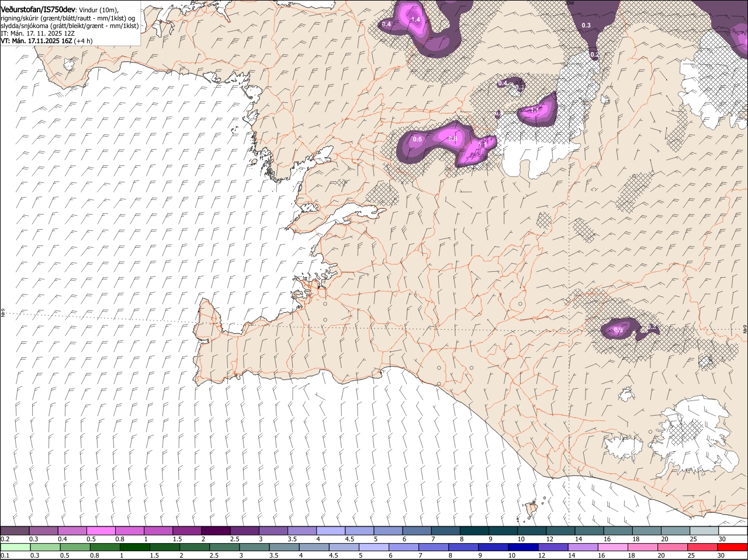The width and height of the screenshot is (748, 560).
Task: Click the 1.4 precipitation value on the map
Action: [x=416, y=20]
